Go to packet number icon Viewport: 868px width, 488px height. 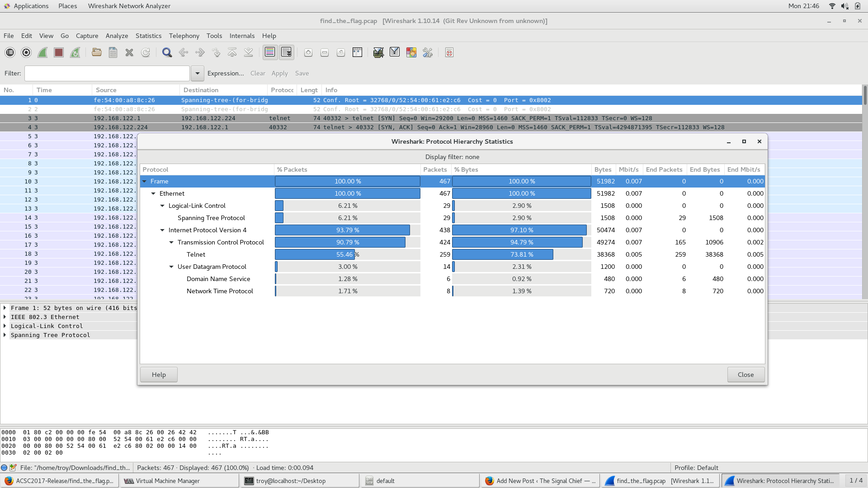point(216,52)
